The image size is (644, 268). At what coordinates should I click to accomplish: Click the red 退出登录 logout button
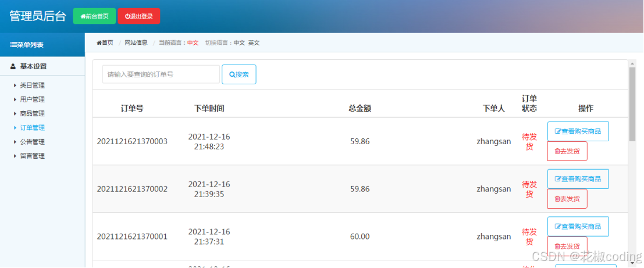(139, 16)
